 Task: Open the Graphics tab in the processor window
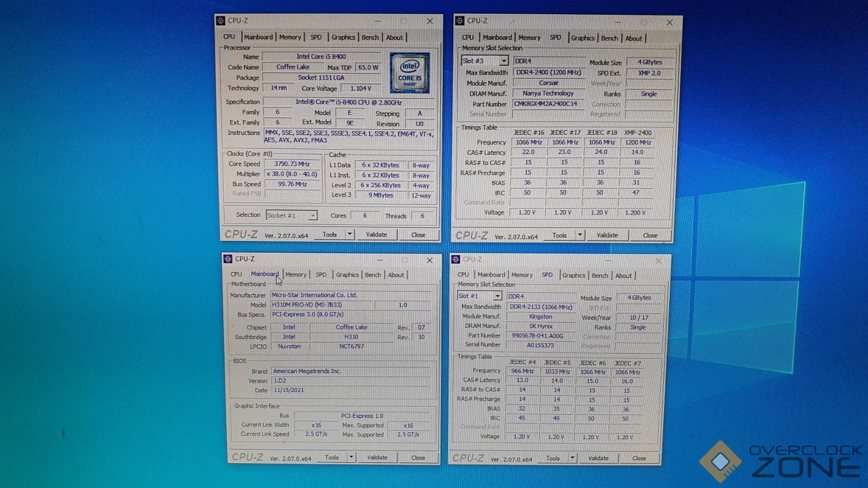[343, 37]
